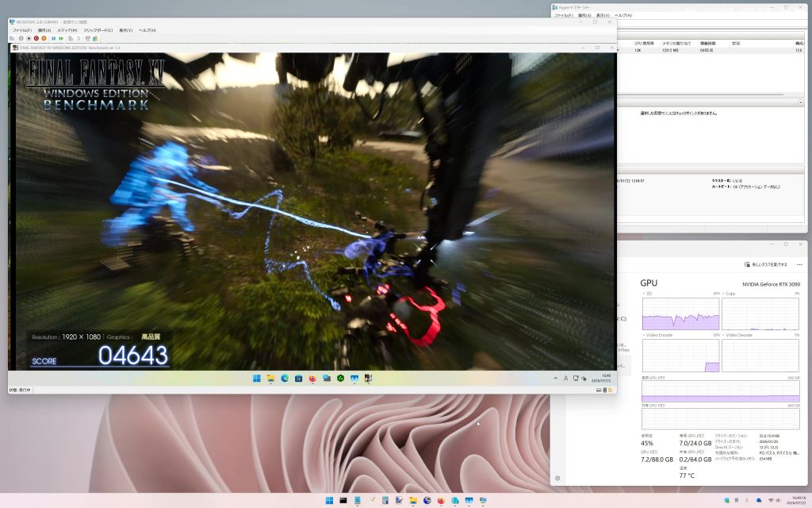Click the grey Start VM toolbar icon
Image resolution: width=812 pixels, height=508 pixels.
point(21,38)
